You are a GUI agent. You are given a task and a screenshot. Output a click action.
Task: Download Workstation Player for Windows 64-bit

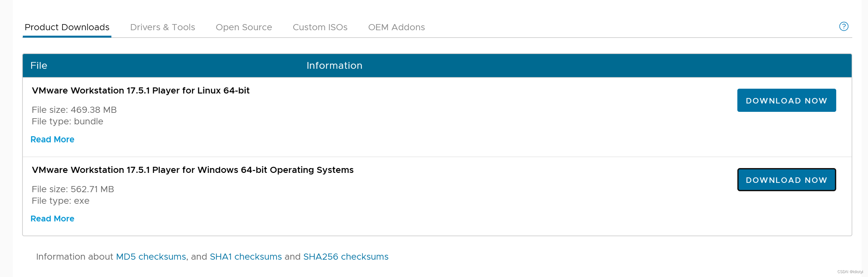[x=786, y=180]
